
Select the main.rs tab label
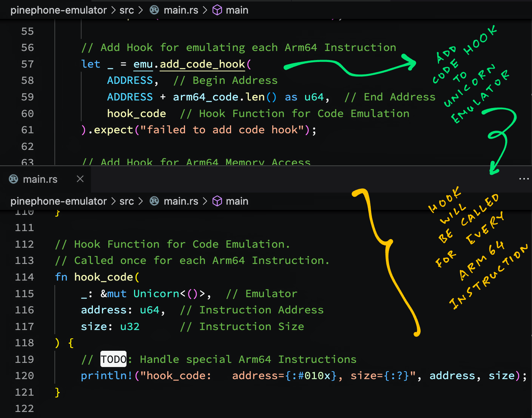pyautogui.click(x=40, y=179)
